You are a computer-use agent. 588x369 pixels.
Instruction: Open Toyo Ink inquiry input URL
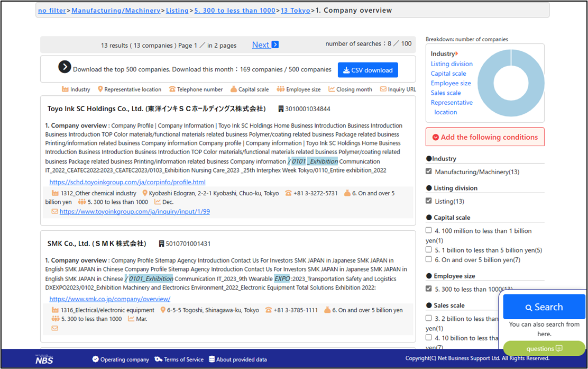pyautogui.click(x=135, y=212)
